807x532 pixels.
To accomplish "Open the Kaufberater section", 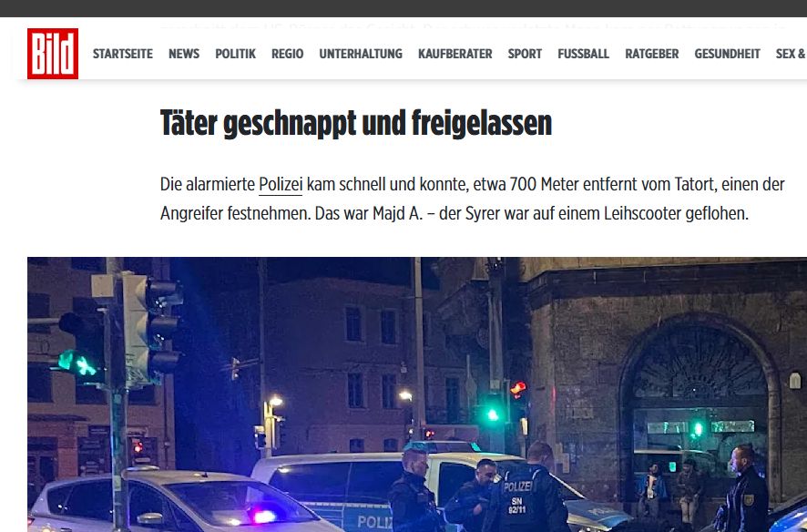I will tap(455, 54).
